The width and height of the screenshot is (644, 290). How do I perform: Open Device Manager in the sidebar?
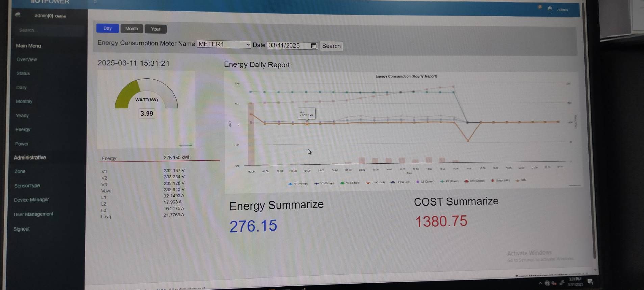pyautogui.click(x=31, y=200)
